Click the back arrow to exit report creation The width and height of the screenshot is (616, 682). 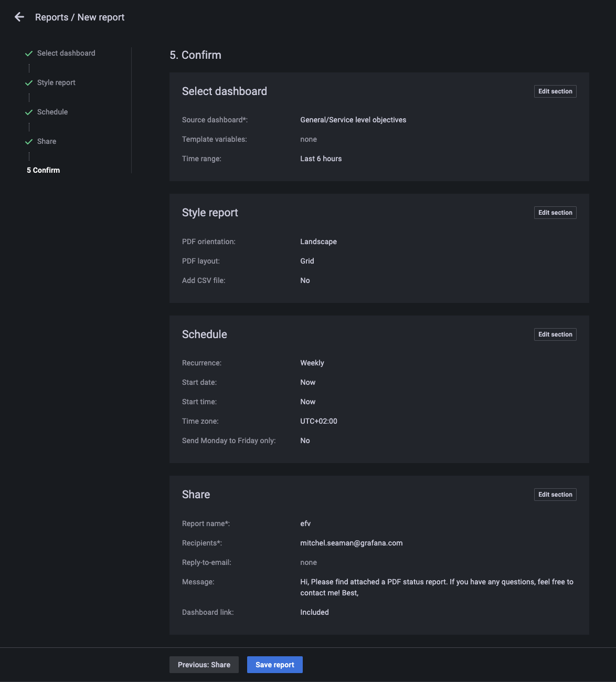point(19,17)
